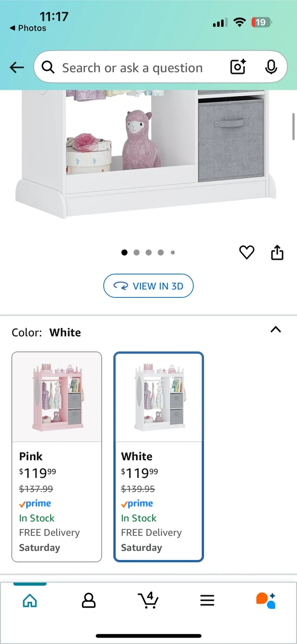Add the item to your list with the heart icon

246,253
